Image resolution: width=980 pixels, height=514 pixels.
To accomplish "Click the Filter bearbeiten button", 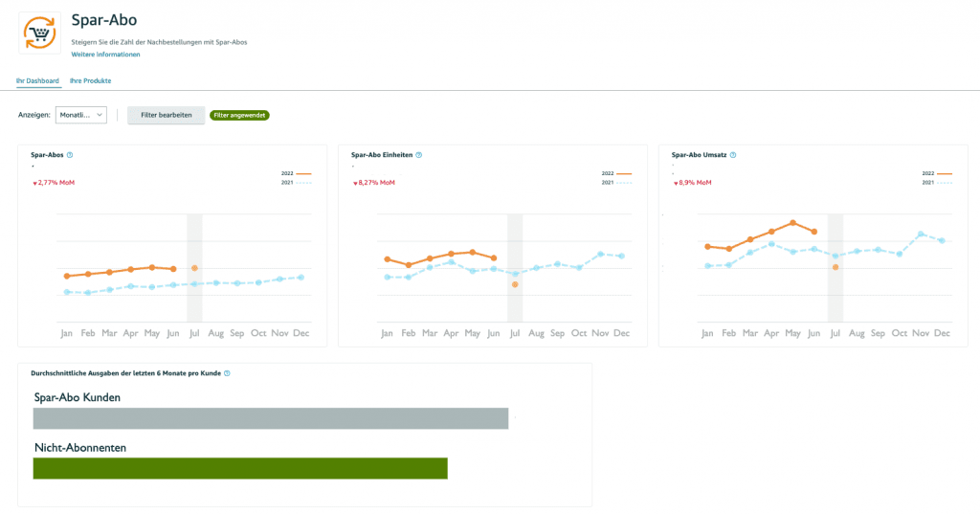I will point(167,115).
